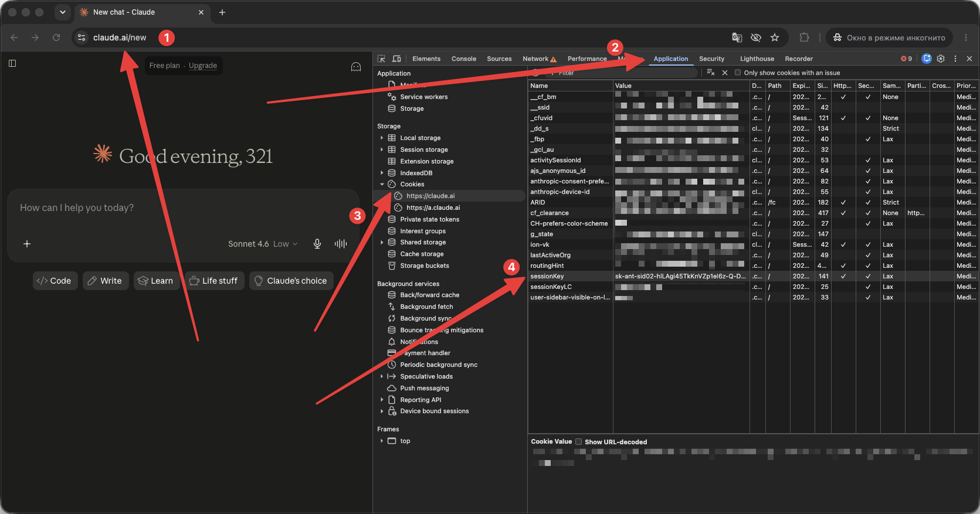Collapse the Cookies tree section
Image resolution: width=980 pixels, height=514 pixels.
382,184
